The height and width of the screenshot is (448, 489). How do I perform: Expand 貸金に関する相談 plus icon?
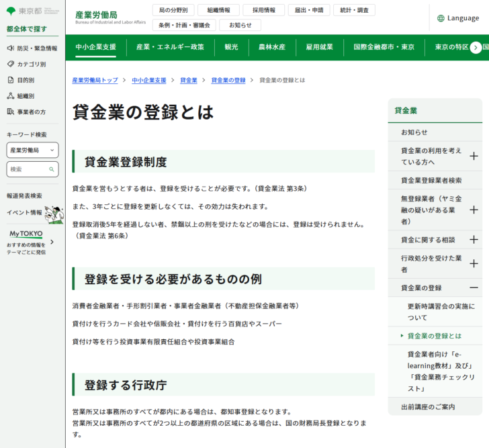pyautogui.click(x=474, y=239)
